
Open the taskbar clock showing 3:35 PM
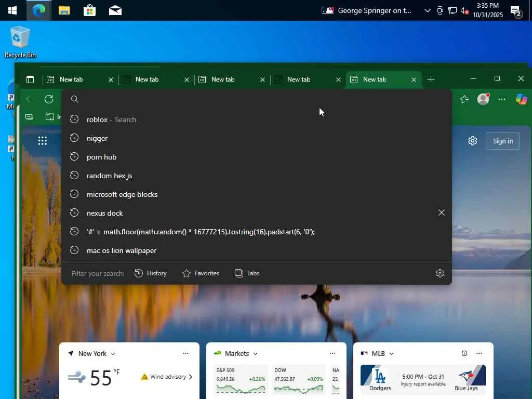487,10
